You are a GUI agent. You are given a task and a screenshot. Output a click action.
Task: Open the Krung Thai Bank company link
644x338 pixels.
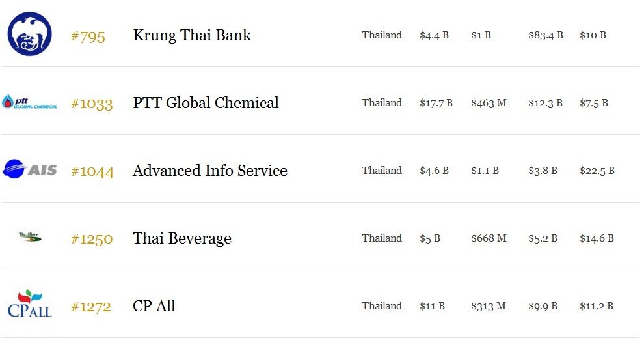click(x=192, y=35)
